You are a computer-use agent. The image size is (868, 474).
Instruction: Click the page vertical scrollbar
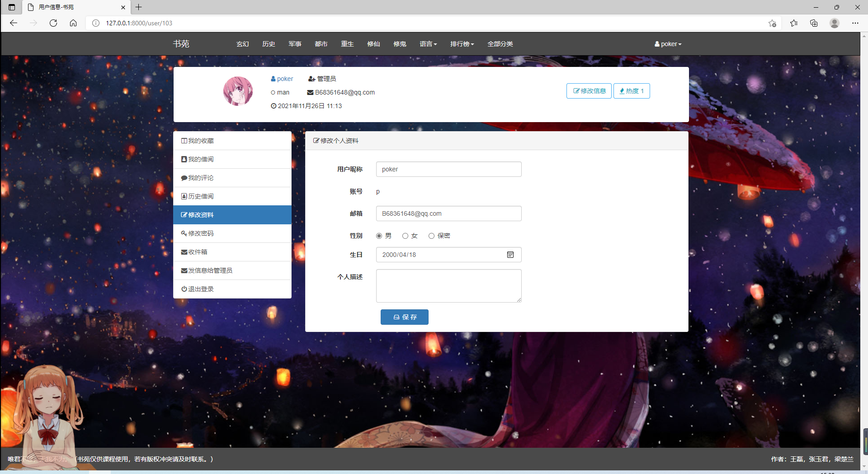864,251
